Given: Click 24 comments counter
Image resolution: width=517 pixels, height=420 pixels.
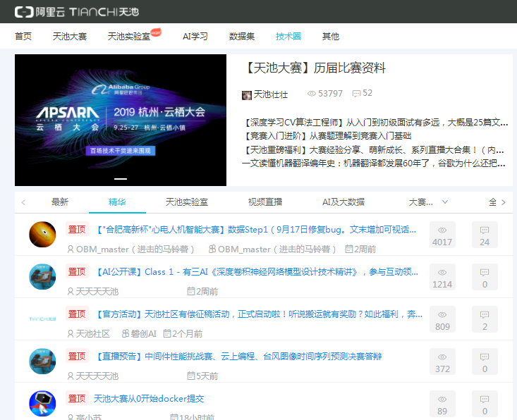Looking at the screenshot, I should 485,235.
